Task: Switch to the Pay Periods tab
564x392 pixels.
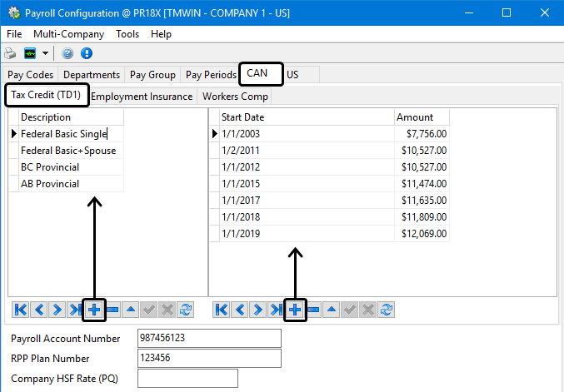Action: point(211,75)
